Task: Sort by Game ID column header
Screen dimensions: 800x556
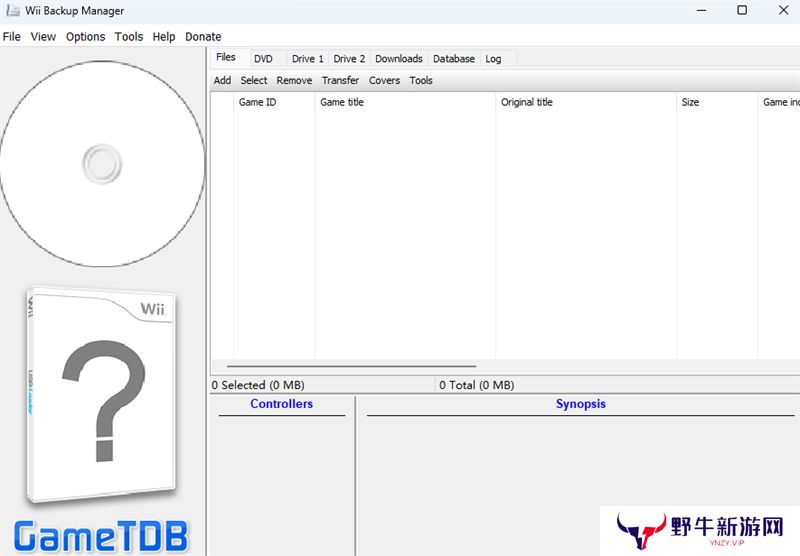Action: (x=257, y=103)
